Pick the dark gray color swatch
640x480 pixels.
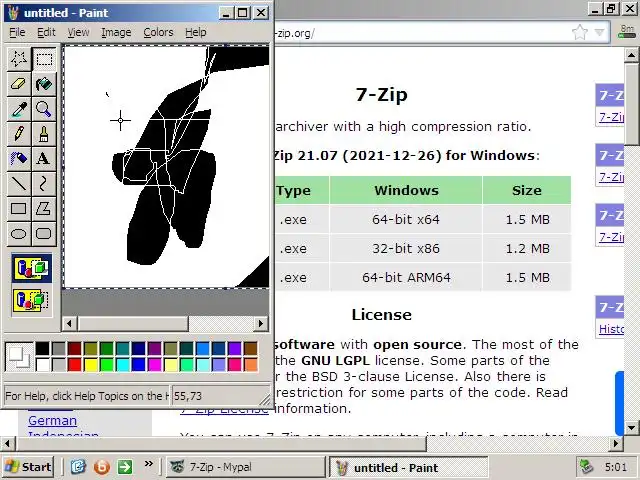click(58, 349)
